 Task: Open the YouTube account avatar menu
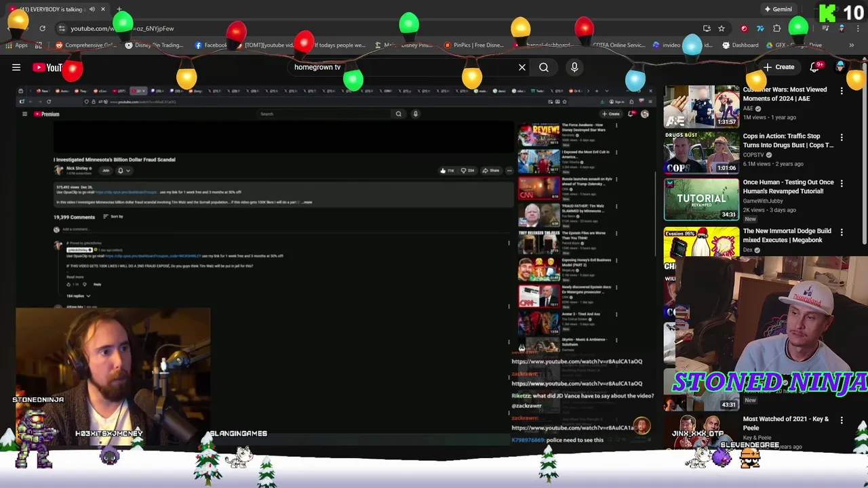tap(841, 66)
